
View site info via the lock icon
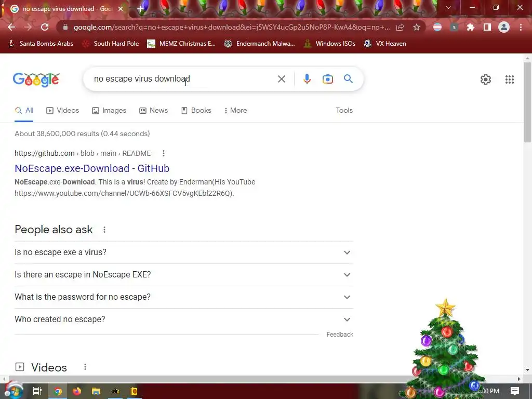[65, 27]
